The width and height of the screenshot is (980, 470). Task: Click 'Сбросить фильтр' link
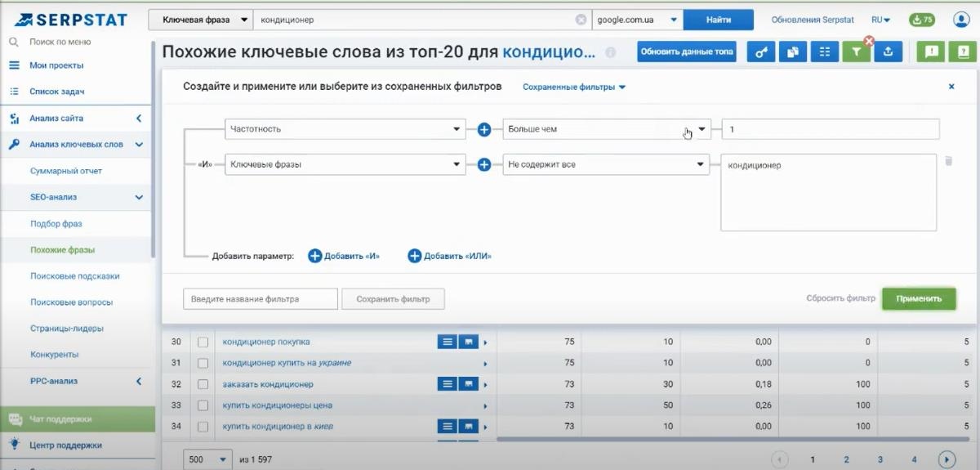click(840, 298)
